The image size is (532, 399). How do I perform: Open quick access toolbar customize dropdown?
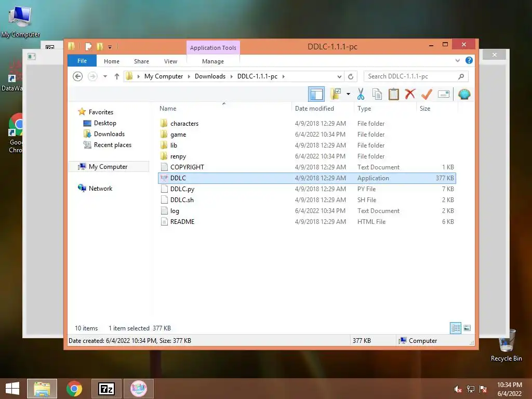coord(110,47)
